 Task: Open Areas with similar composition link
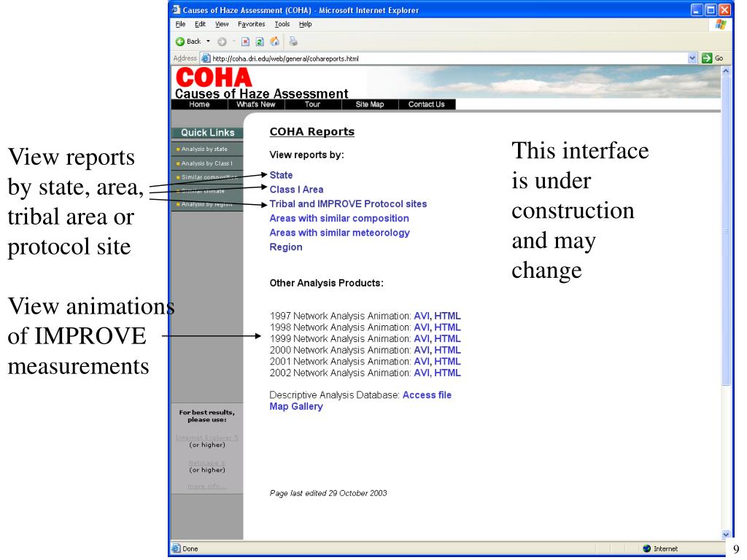click(x=339, y=218)
